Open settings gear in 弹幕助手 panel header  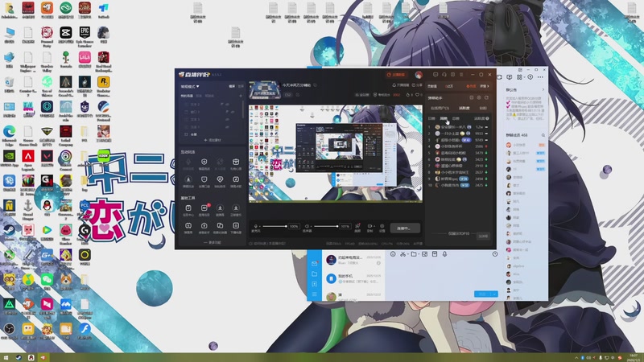pyautogui.click(x=479, y=97)
